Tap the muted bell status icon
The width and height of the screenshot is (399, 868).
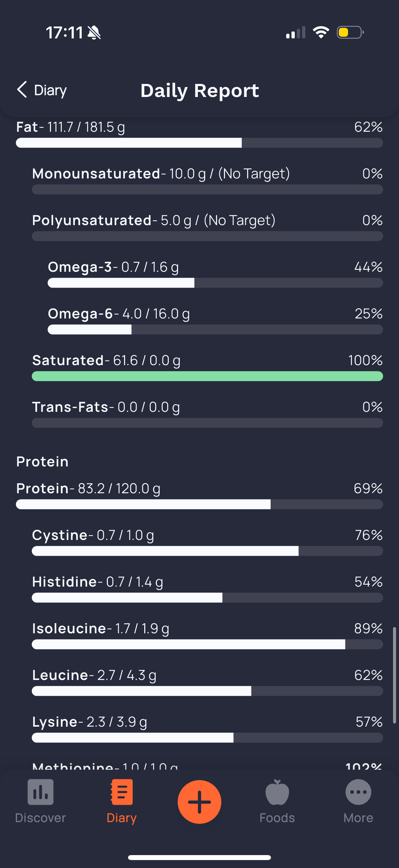tap(94, 33)
